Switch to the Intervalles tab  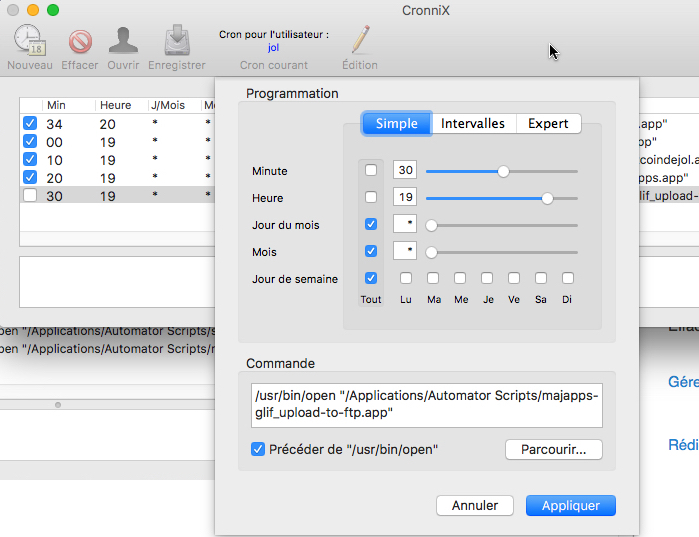point(474,124)
